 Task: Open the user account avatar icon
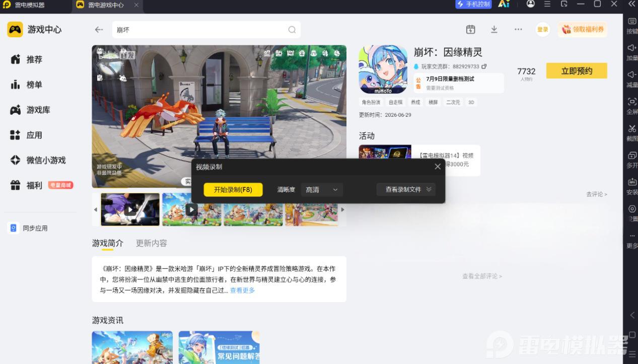click(x=531, y=4)
